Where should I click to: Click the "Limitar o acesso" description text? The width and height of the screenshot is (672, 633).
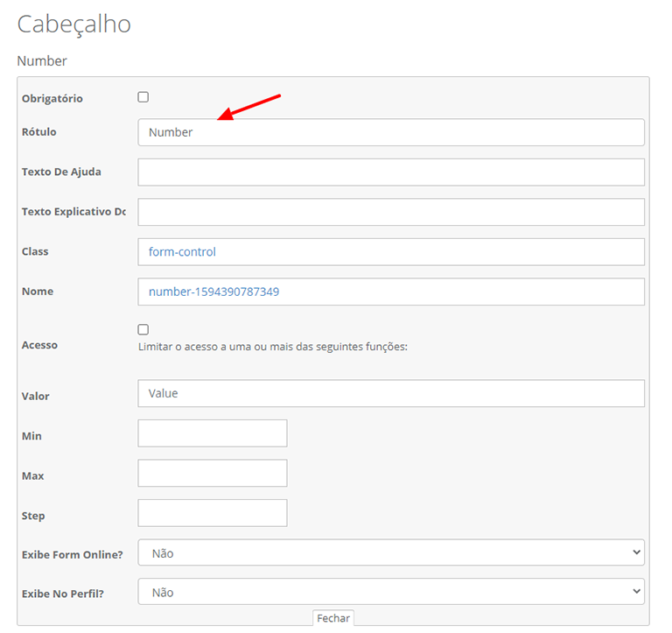[x=273, y=347]
